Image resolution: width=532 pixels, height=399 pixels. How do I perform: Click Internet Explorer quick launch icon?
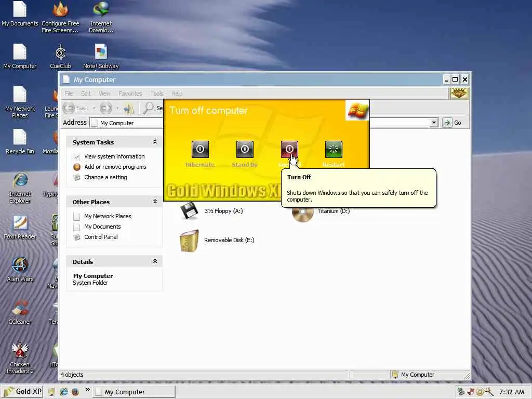coord(63,392)
